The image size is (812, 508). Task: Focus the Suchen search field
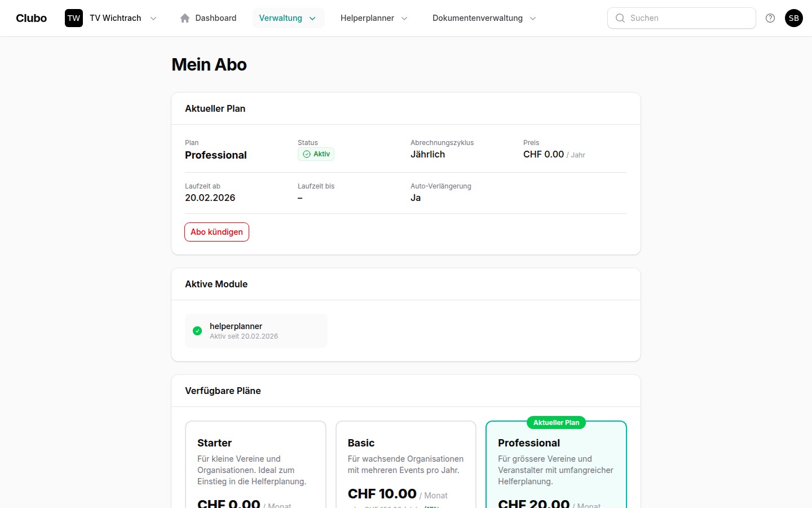[x=688, y=18]
